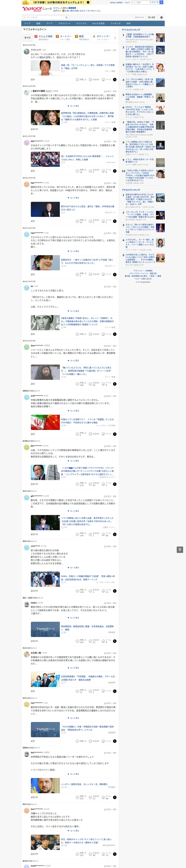Expand もっと見る on dai's post
This screenshot has width=186, height=868.
coord(73,774)
